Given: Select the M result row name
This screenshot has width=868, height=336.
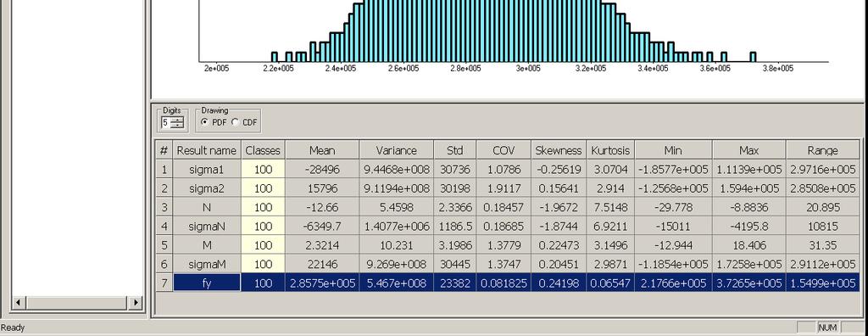Looking at the screenshot, I should pos(207,245).
